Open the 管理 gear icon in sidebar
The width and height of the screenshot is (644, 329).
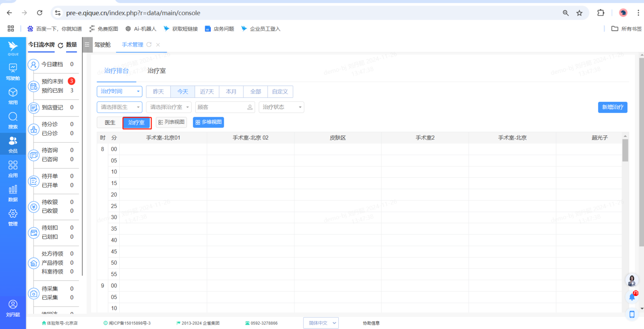click(x=13, y=216)
